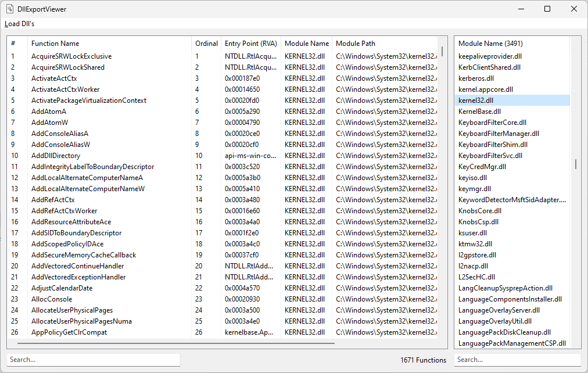Select AdjustCalendarDate function row
The height and width of the screenshot is (373, 588).
click(x=223, y=288)
